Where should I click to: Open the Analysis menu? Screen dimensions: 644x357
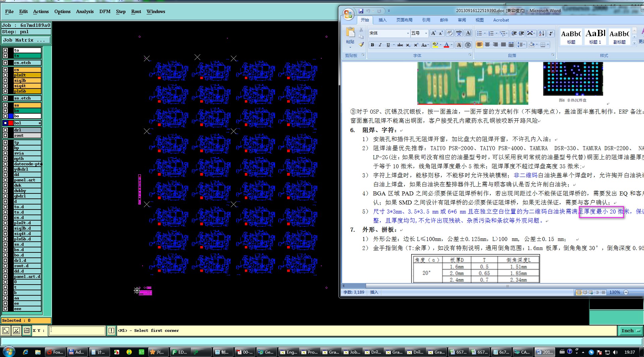(85, 11)
